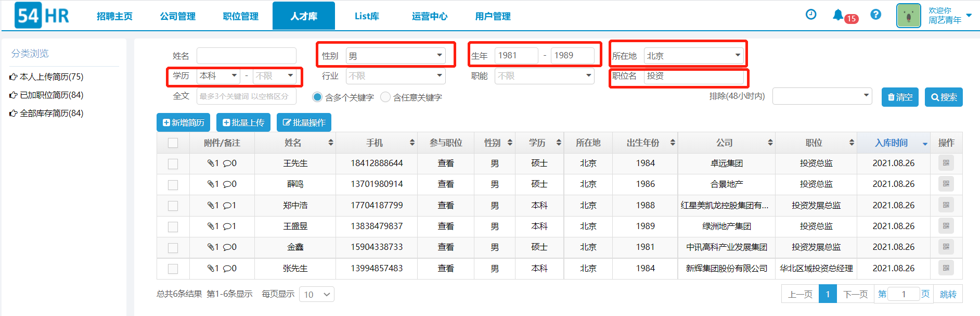
Task: Click the 跳转 page jump link
Action: pos(948,294)
